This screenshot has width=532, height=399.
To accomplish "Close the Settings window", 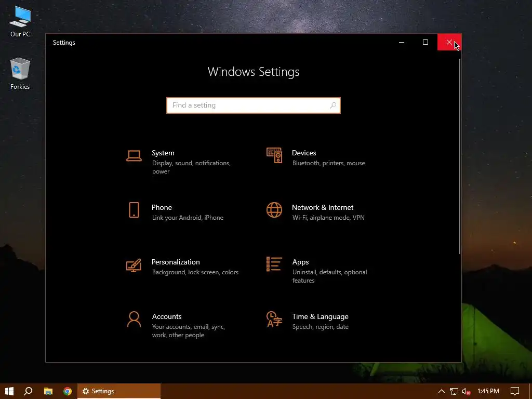I will pos(449,43).
